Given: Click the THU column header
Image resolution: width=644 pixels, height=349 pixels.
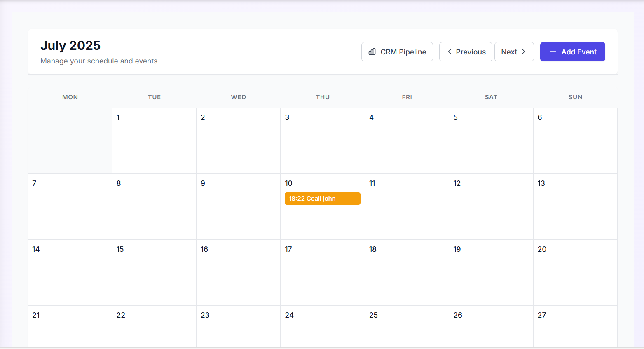Looking at the screenshot, I should click(323, 97).
